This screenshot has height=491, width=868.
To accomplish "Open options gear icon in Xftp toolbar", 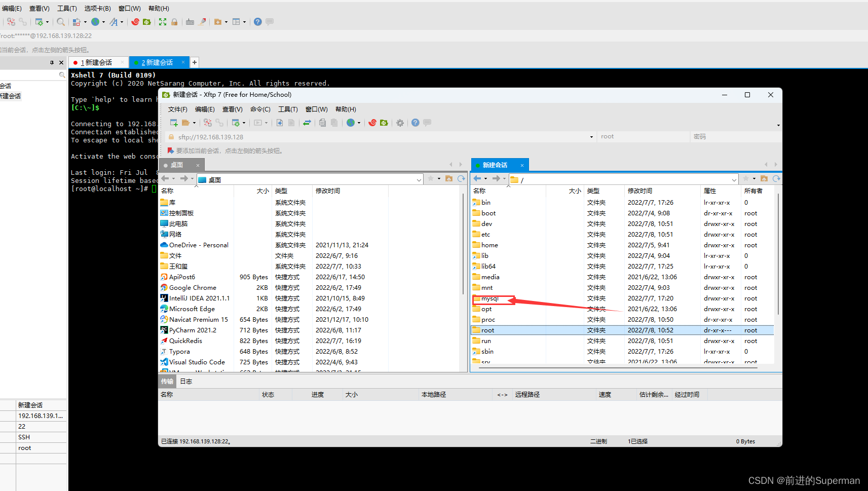I will coord(400,123).
